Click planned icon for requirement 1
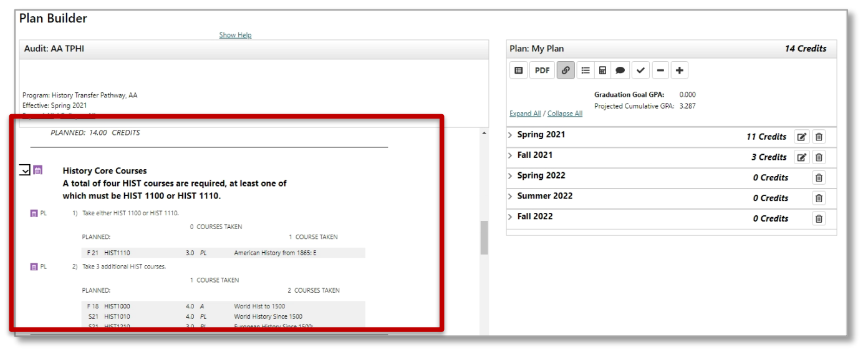The width and height of the screenshot is (868, 352). click(34, 213)
